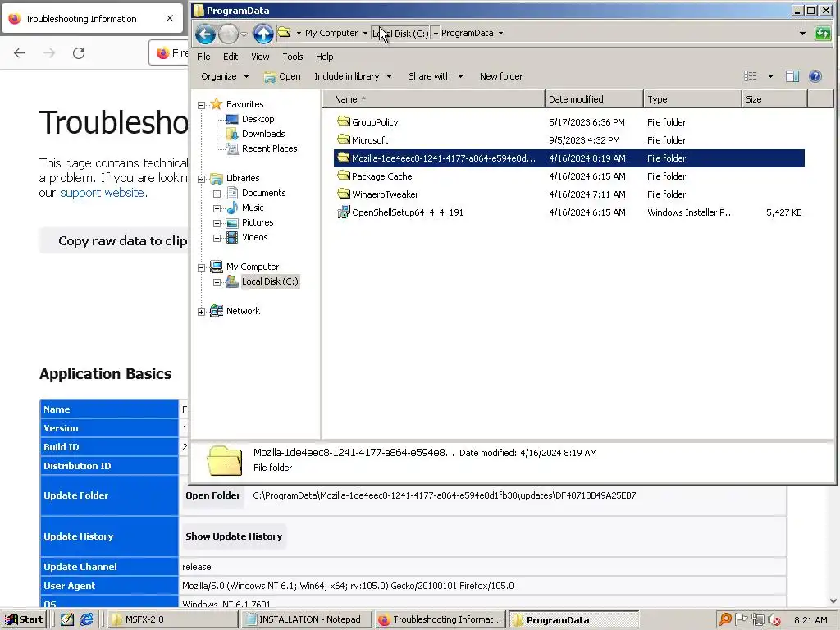
Task: Open Internet Explorer from taskbar quick launch
Action: tap(86, 619)
